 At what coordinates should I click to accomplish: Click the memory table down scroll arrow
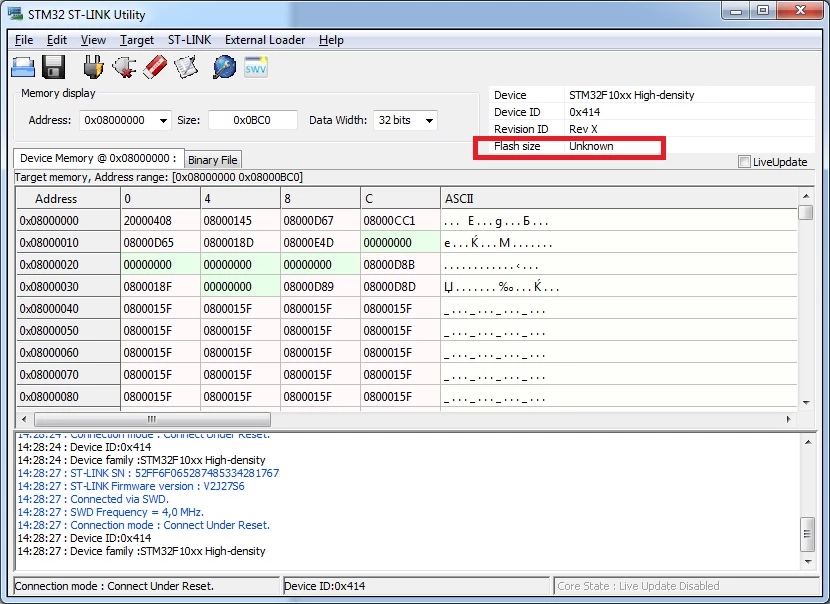click(x=806, y=402)
